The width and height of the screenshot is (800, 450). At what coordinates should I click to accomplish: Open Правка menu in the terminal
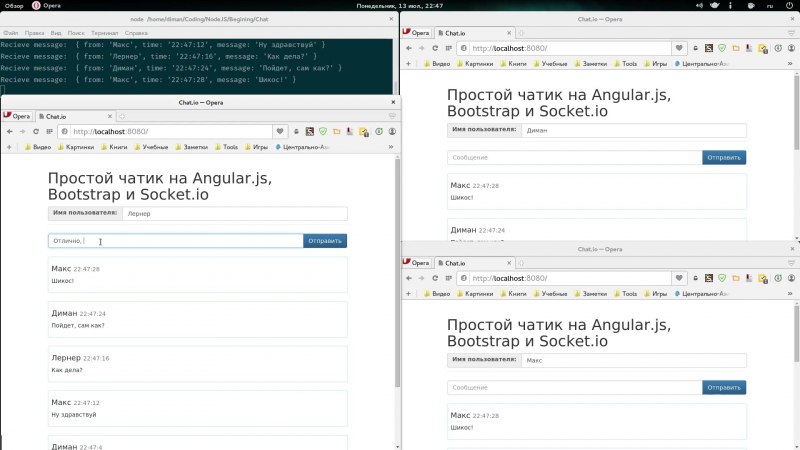tap(34, 33)
